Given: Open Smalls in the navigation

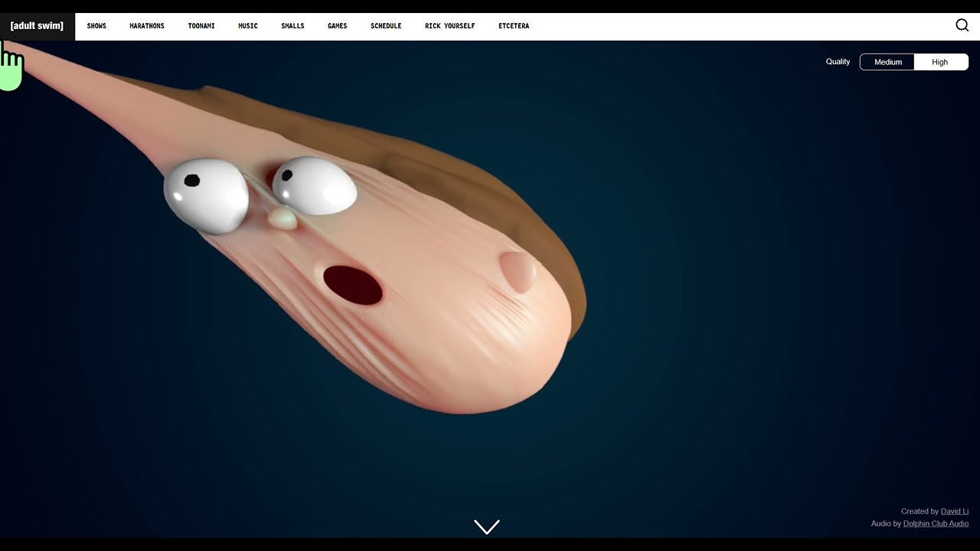Looking at the screenshot, I should click(x=292, y=26).
